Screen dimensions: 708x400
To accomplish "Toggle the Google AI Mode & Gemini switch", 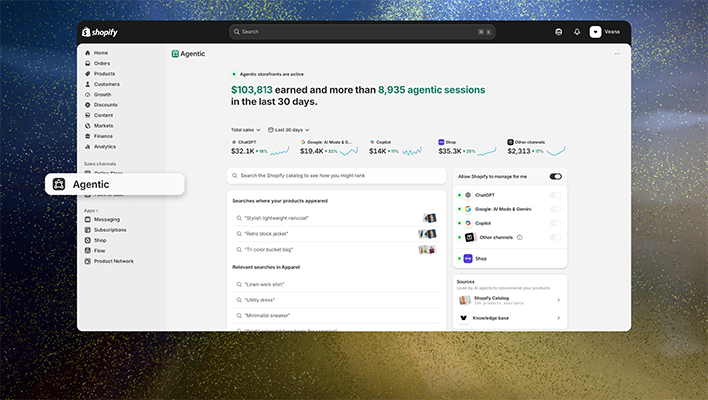I will click(555, 209).
